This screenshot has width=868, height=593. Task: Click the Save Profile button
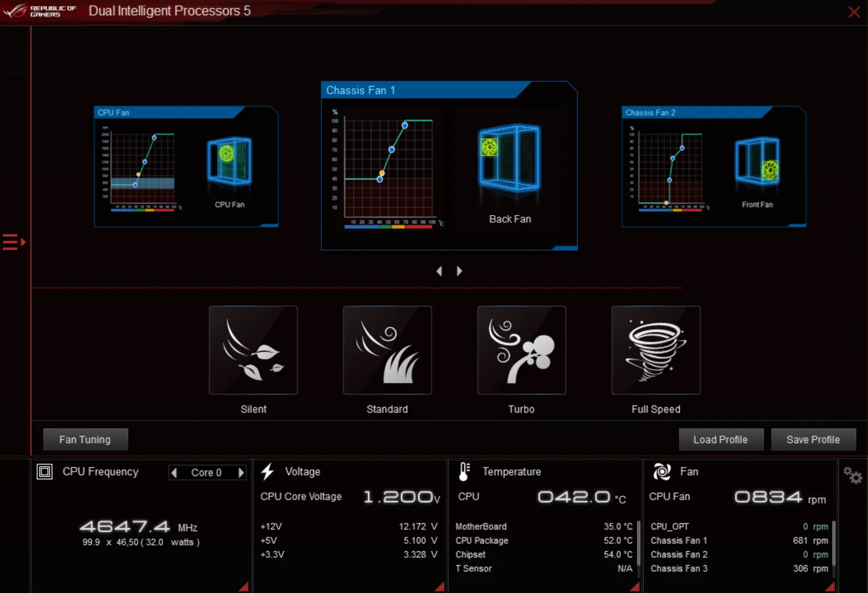813,439
